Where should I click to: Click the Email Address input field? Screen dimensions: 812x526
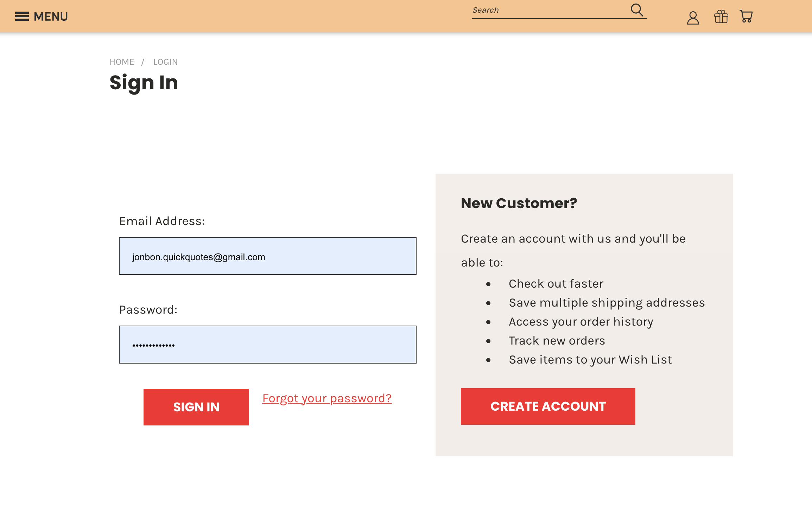(267, 256)
